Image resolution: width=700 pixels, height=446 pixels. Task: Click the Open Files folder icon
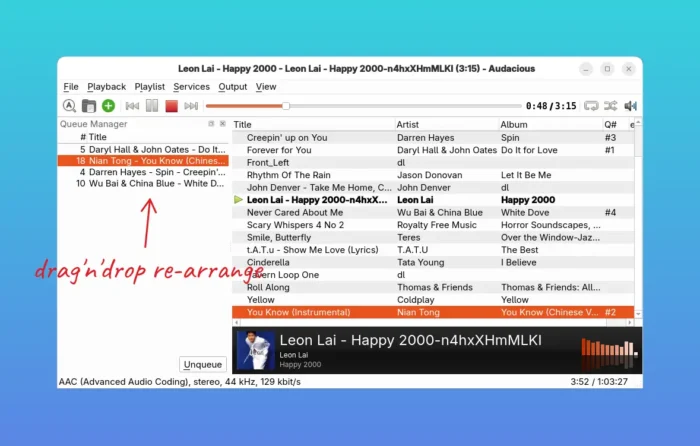tap(88, 106)
